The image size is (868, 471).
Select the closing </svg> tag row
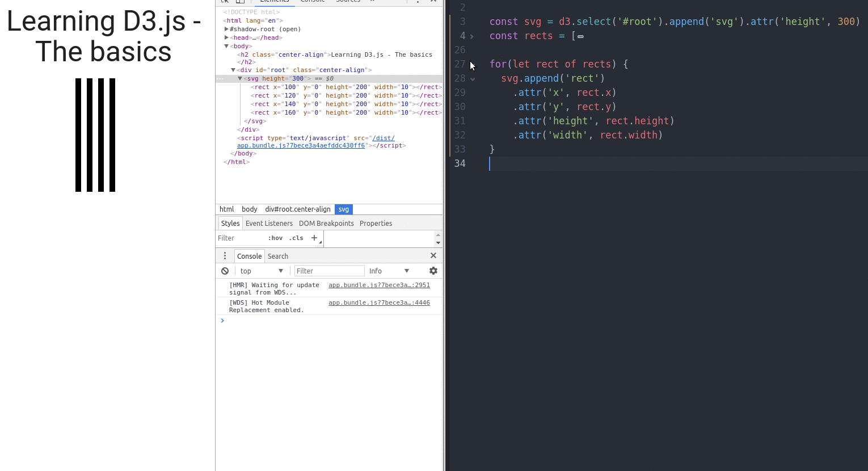pos(255,121)
